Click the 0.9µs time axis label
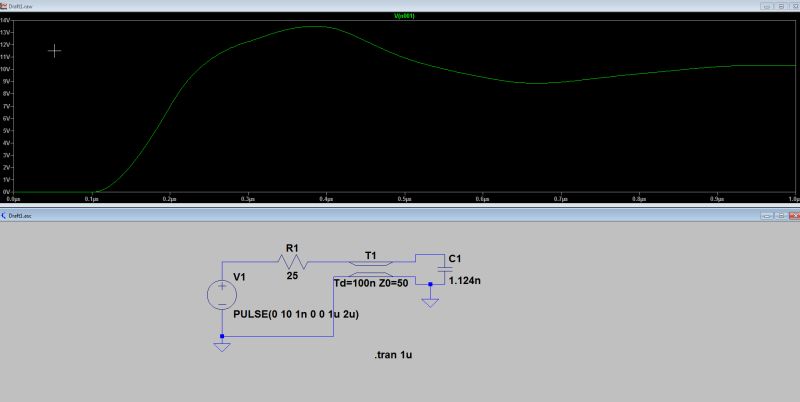Screen dimensions: 800x402 717,198
